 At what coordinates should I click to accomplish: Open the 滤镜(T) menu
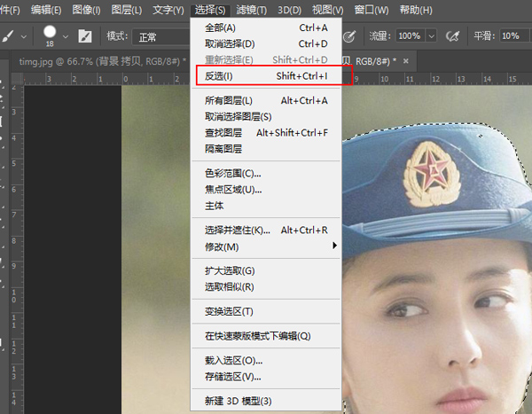(251, 10)
